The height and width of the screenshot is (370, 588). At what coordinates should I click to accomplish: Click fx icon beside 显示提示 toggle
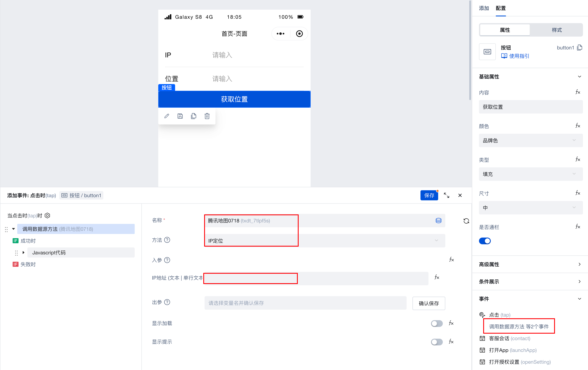[x=451, y=342]
